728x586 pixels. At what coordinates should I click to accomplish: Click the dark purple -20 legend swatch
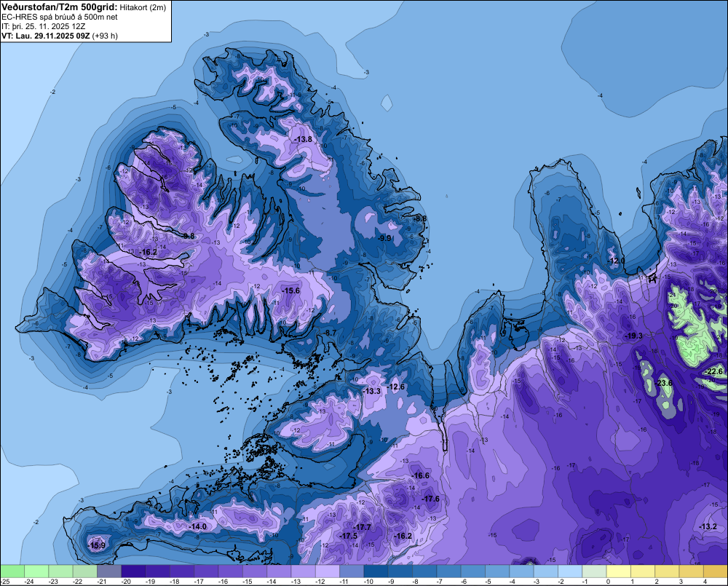[133, 571]
